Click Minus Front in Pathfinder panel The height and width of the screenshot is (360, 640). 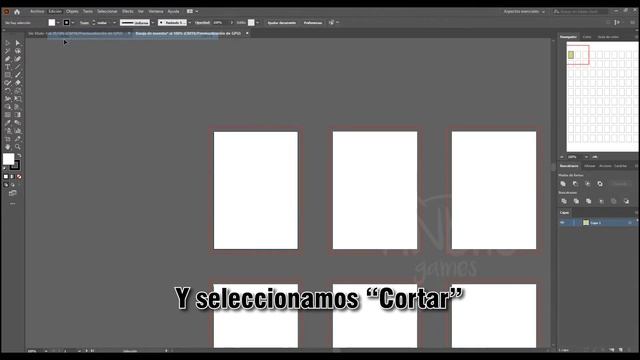pyautogui.click(x=576, y=184)
